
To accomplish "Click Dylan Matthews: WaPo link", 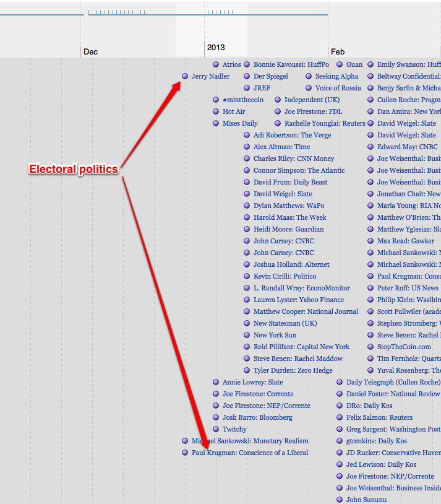I will (288, 206).
